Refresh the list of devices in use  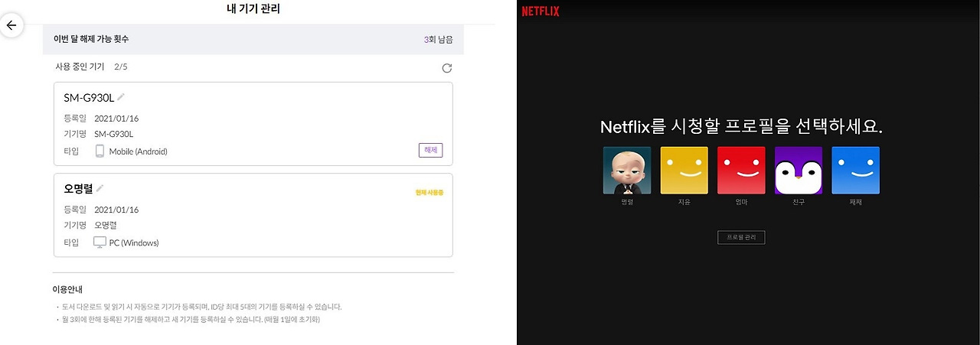pyautogui.click(x=447, y=68)
